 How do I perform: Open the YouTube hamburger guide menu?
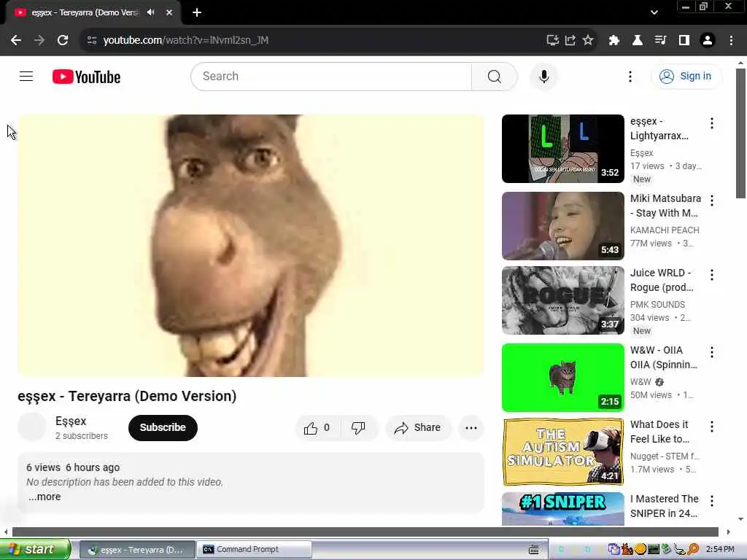click(26, 76)
